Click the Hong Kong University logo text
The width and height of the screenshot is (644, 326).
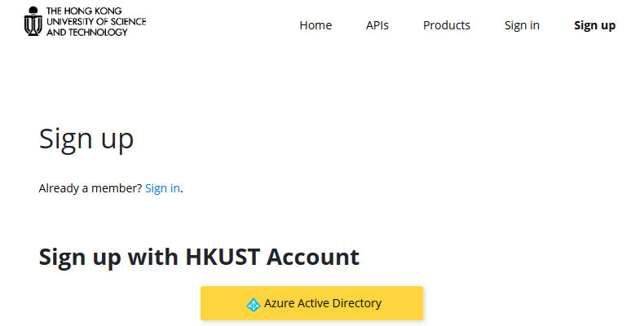(x=96, y=21)
